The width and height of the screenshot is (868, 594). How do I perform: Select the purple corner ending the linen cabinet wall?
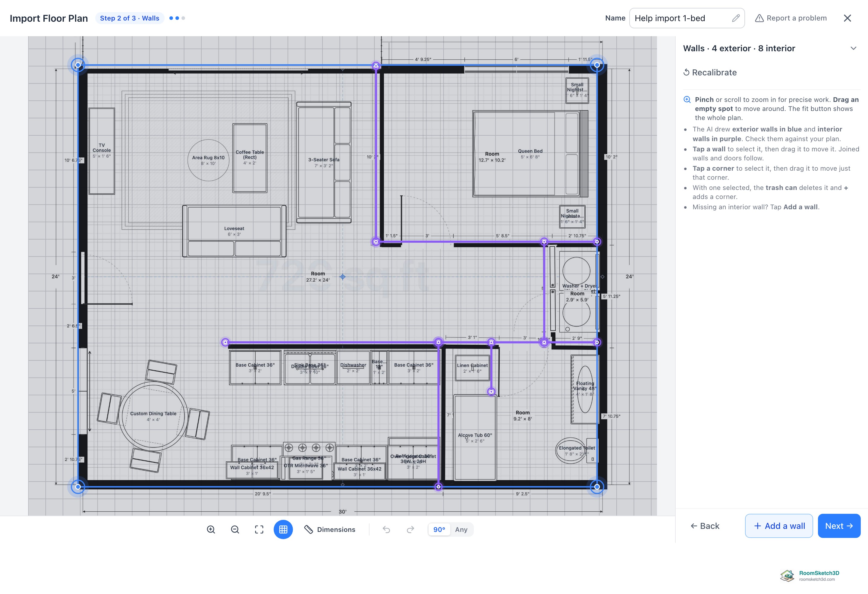click(491, 391)
